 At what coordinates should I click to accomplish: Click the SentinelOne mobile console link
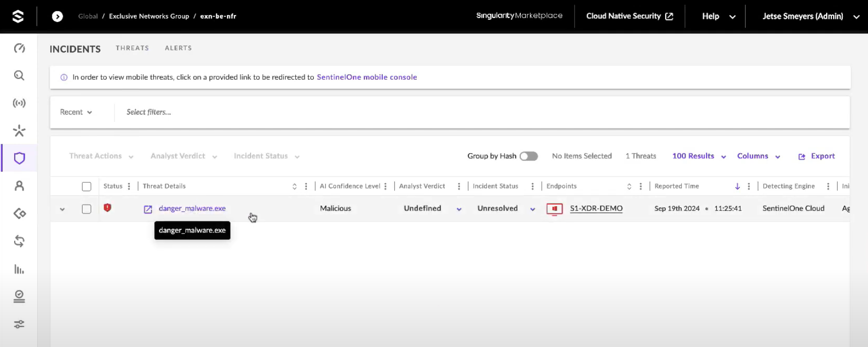[x=367, y=77]
